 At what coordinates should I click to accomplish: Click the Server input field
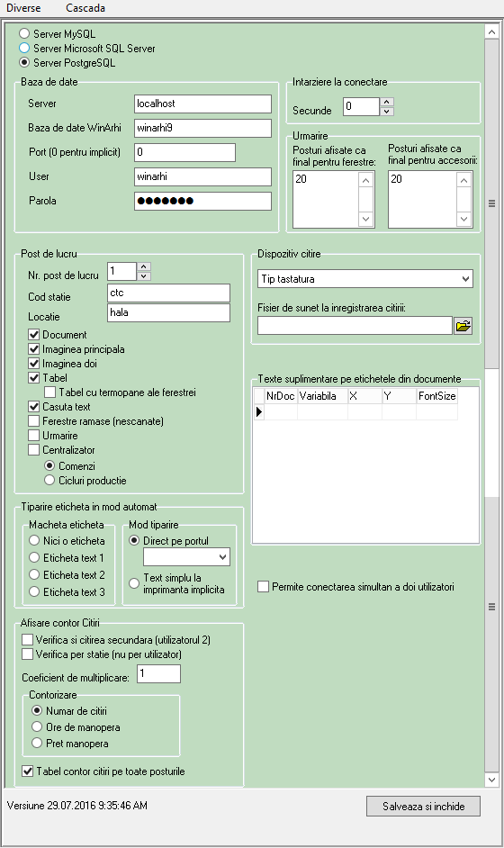click(x=202, y=104)
